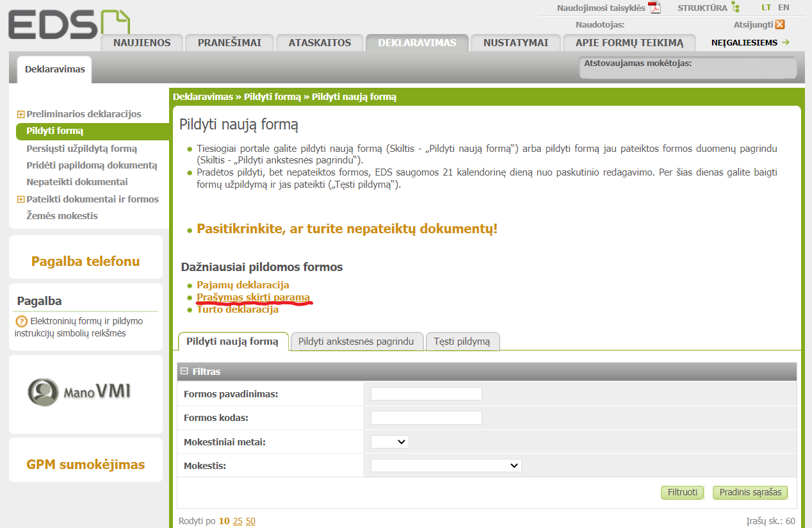Click the Formos kodas input field
The width and height of the screenshot is (812, 528).
pyautogui.click(x=426, y=418)
